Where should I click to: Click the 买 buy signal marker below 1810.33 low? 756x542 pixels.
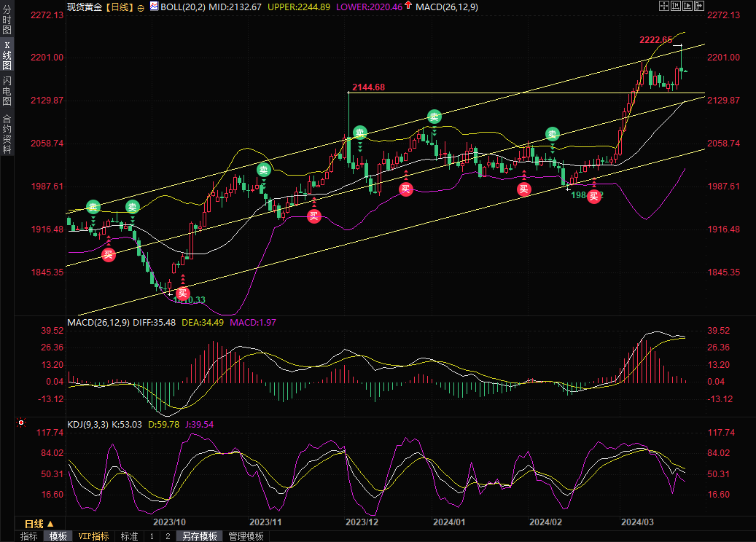(x=184, y=293)
